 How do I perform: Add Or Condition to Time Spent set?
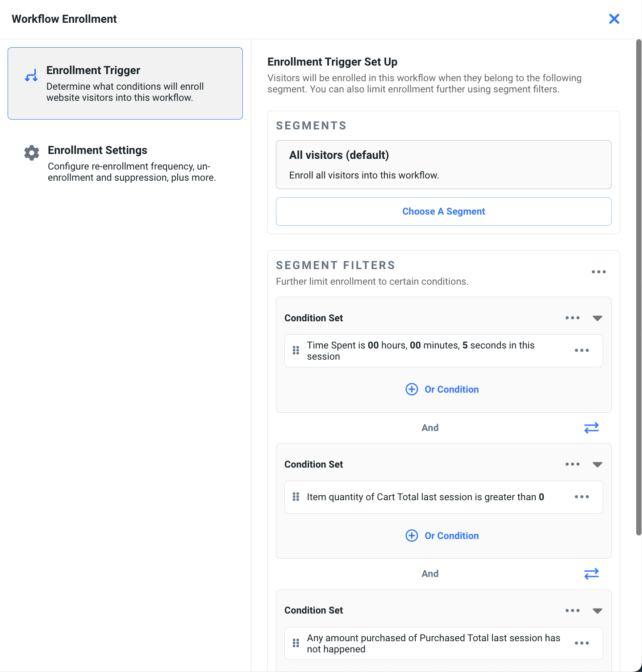click(442, 390)
